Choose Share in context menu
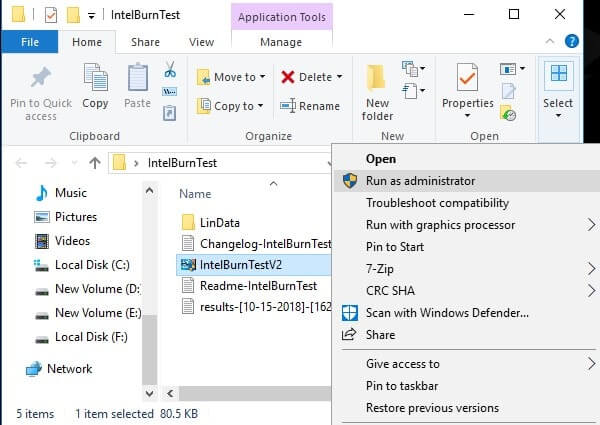This screenshot has height=425, width=600. click(x=467, y=335)
